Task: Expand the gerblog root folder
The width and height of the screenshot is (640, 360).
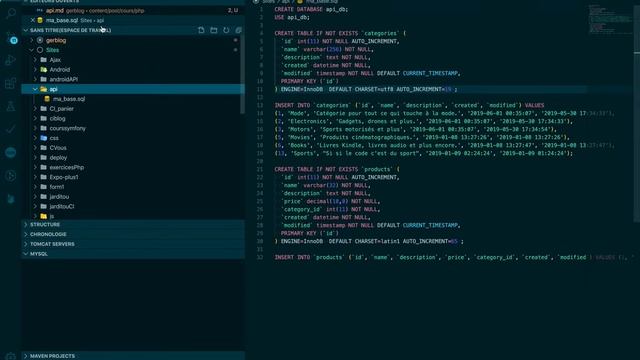Action: click(32, 40)
